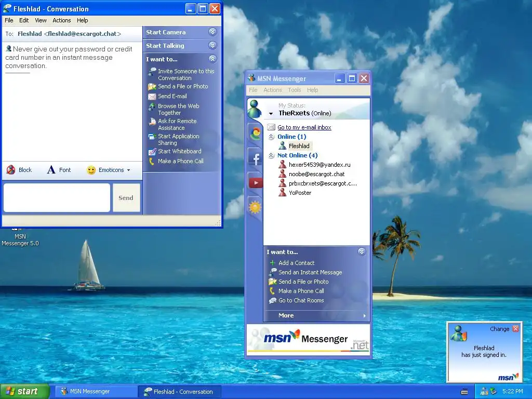
Task: Click the Send a File or Photo icon in Conversation window
Action: pos(152,87)
